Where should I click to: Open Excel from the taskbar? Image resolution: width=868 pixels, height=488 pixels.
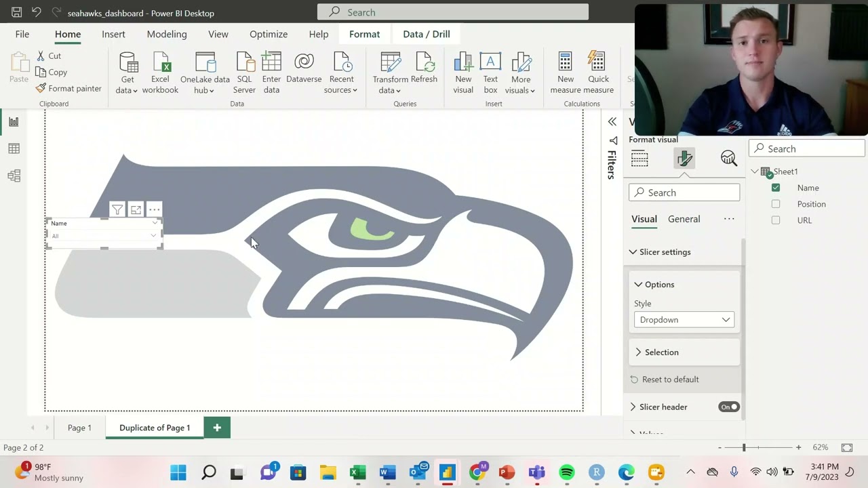[358, 472]
